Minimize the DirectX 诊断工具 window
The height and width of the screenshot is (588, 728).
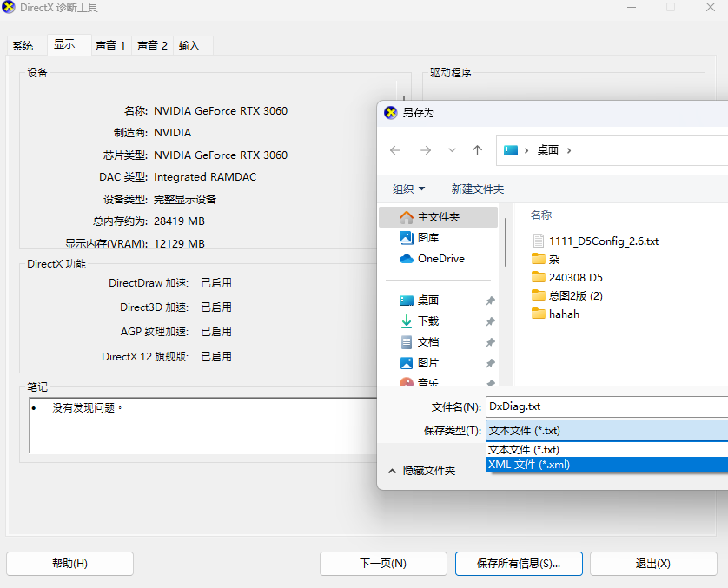tap(632, 8)
